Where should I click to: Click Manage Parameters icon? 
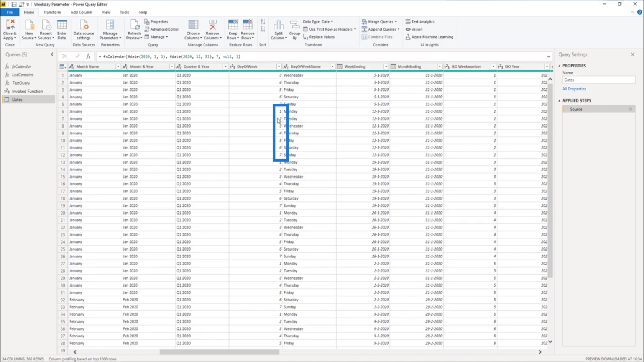[110, 25]
